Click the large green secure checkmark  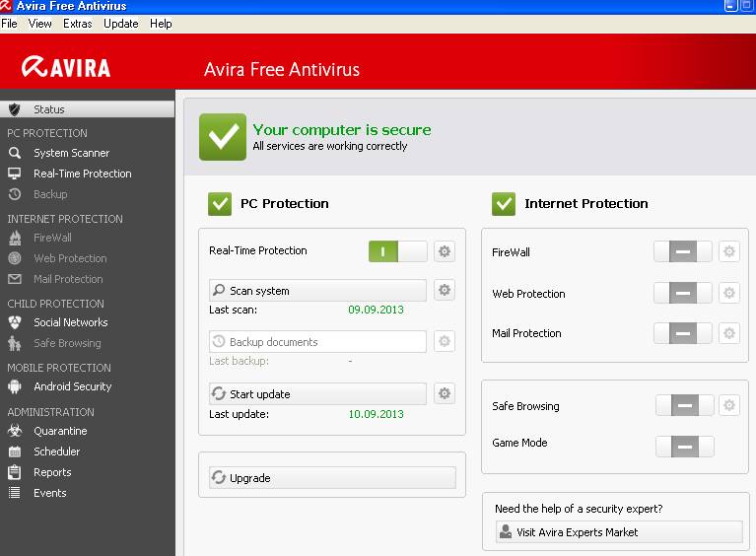pyautogui.click(x=223, y=137)
